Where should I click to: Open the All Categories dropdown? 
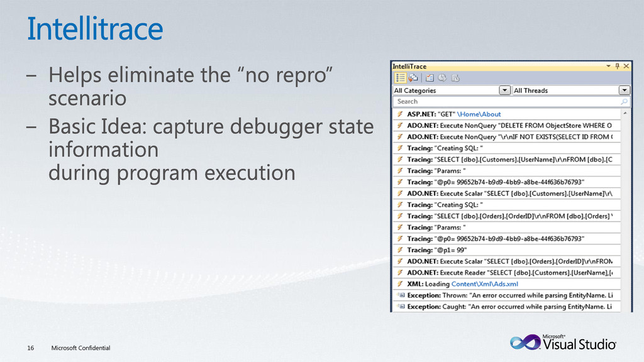point(504,90)
